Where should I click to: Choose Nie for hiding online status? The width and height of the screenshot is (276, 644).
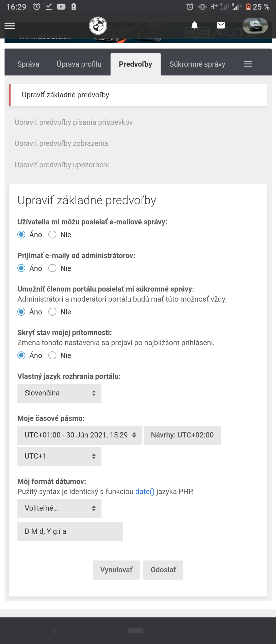(x=53, y=355)
